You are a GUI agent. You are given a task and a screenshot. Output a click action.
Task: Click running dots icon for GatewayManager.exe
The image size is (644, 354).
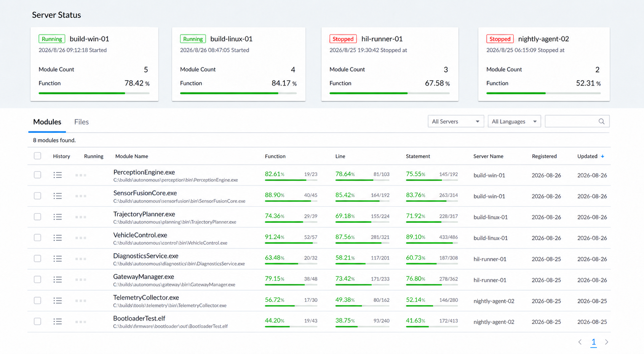pyautogui.click(x=81, y=280)
